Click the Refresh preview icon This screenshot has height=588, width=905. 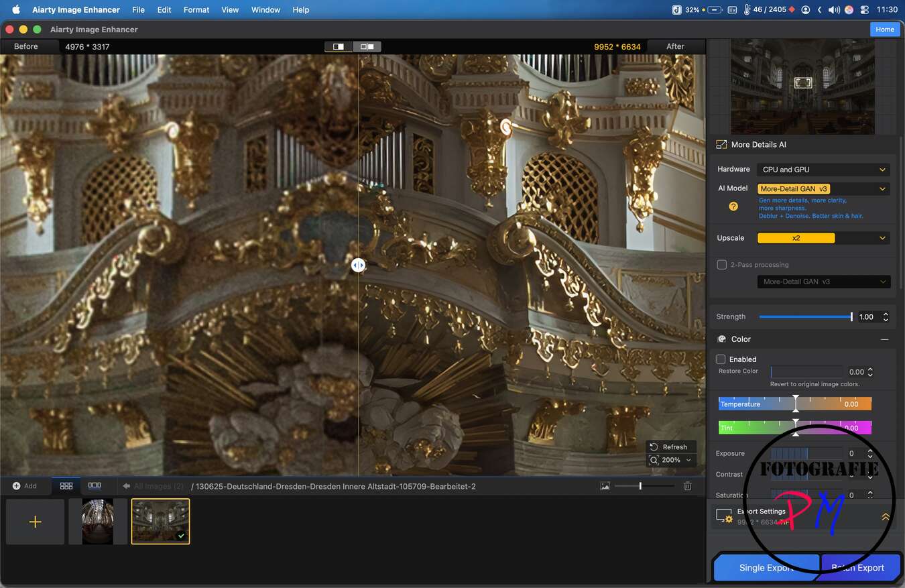tap(654, 447)
